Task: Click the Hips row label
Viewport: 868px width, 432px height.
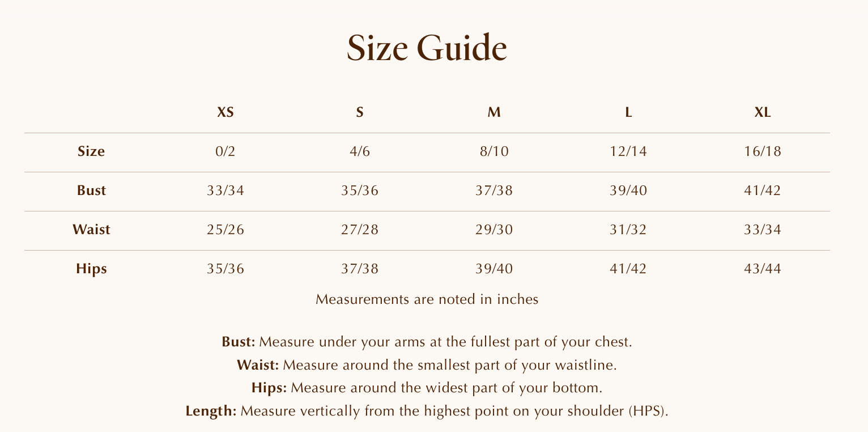Action: (x=91, y=269)
